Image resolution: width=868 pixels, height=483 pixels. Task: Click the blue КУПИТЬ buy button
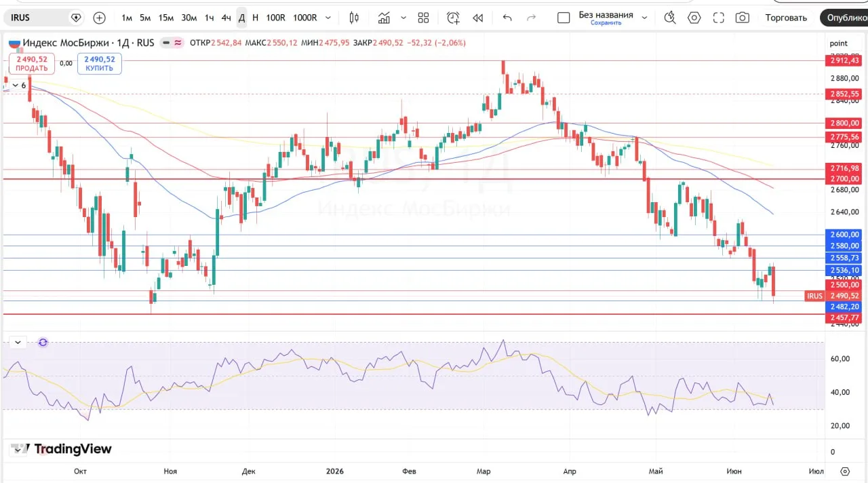(x=100, y=64)
